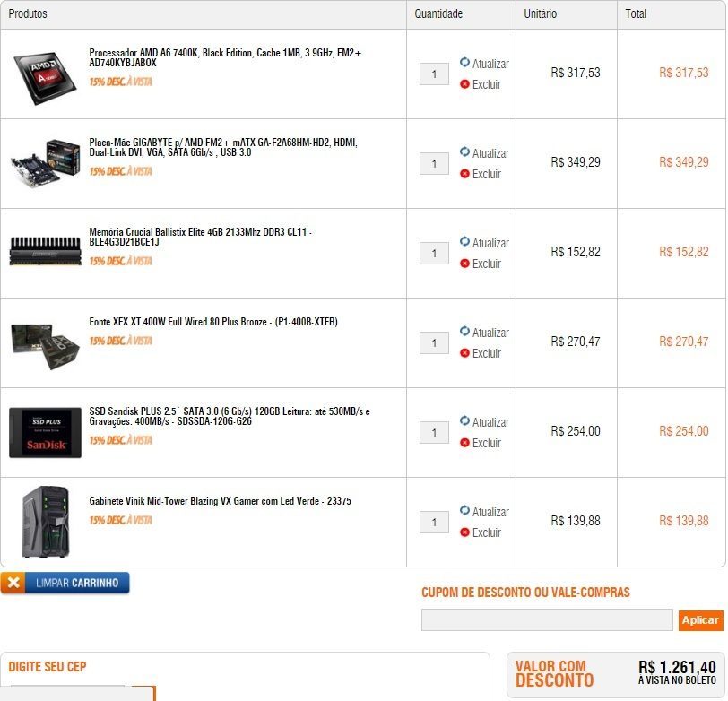The height and width of the screenshot is (701, 728).
Task: Click Excluir icon for Vinik Gabinete row
Action: (464, 532)
